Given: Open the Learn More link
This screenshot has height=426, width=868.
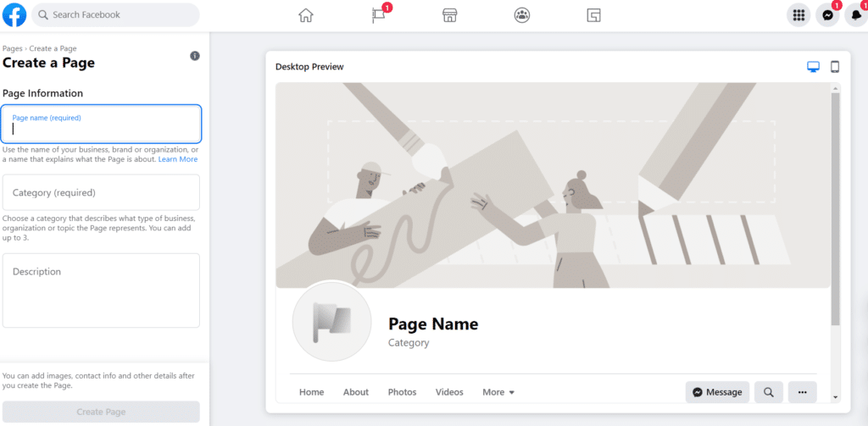Looking at the screenshot, I should (x=178, y=159).
